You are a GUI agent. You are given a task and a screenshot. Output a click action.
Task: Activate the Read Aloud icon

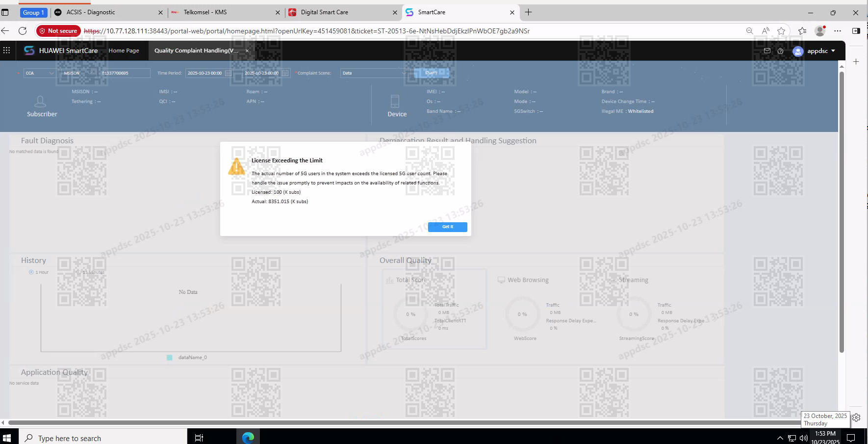[766, 31]
